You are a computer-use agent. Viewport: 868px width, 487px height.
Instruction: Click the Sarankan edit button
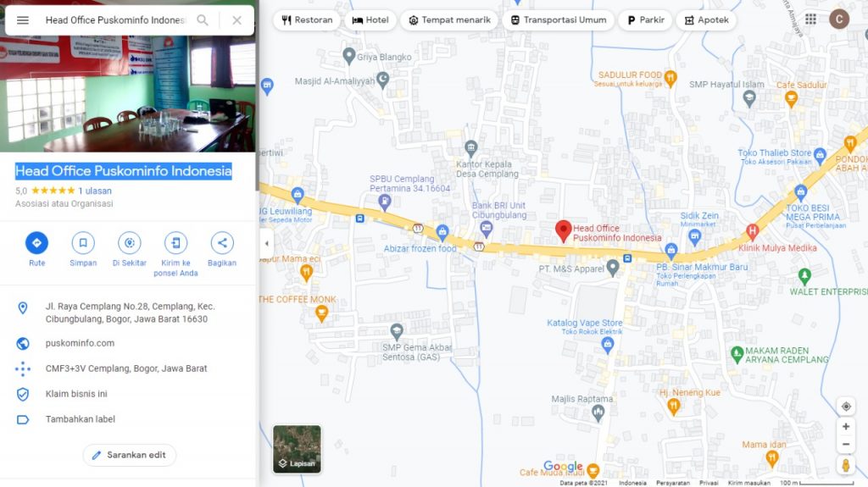tap(130, 455)
